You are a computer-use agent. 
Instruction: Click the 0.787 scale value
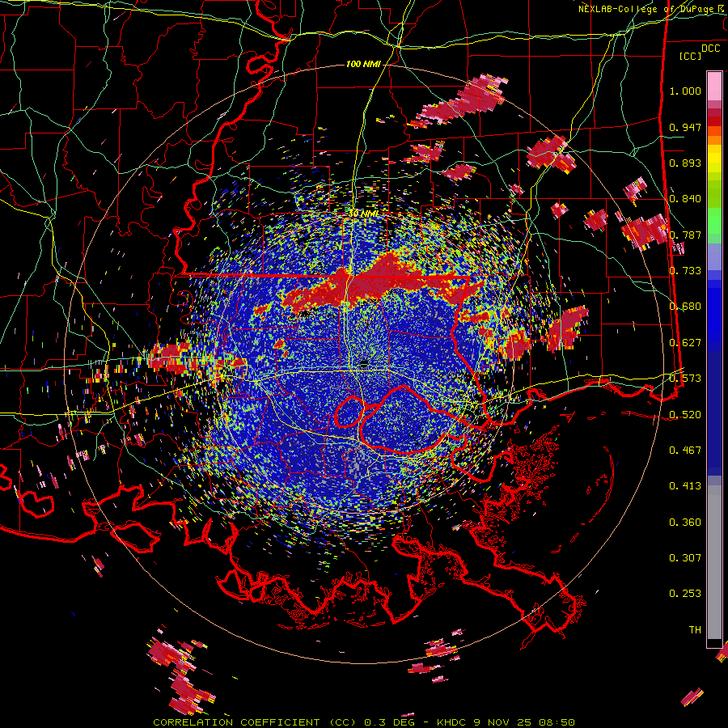(685, 235)
